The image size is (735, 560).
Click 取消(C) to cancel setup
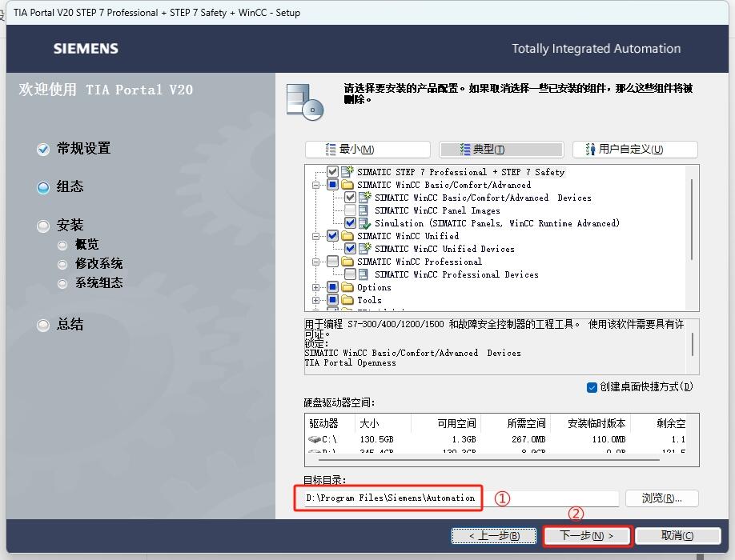coord(677,536)
